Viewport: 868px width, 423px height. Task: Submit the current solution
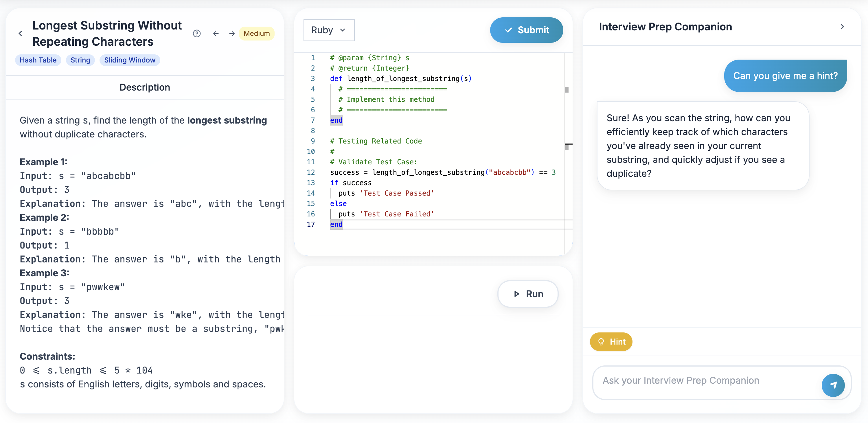coord(526,30)
